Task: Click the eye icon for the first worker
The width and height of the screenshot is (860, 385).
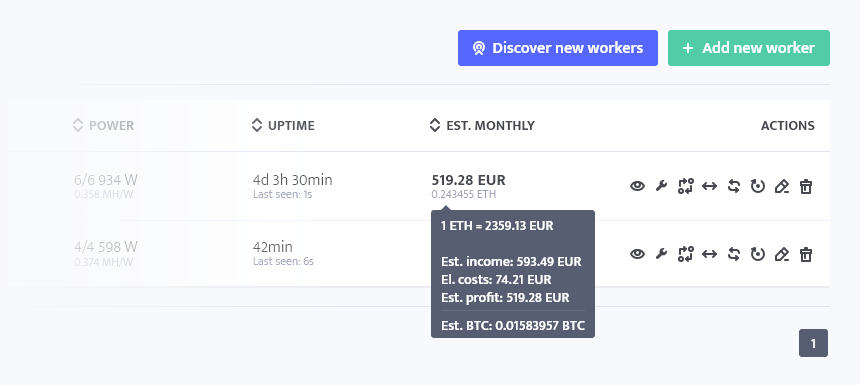Action: (637, 186)
